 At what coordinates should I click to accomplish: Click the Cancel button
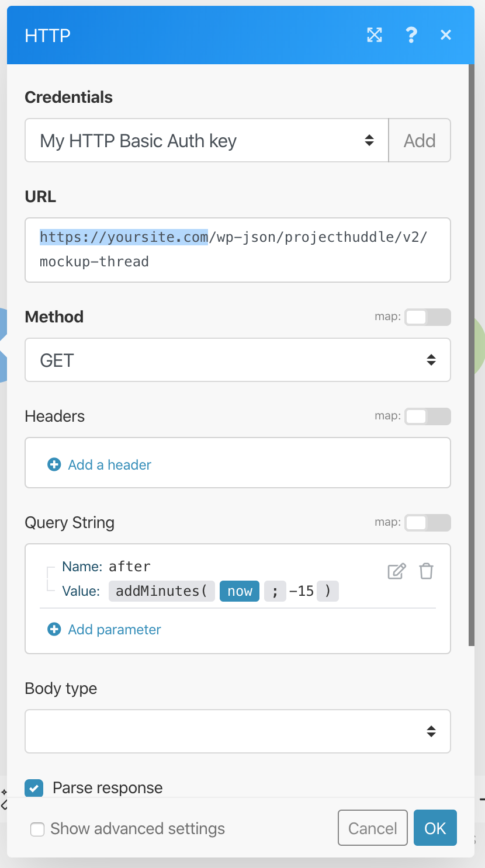pos(372,828)
